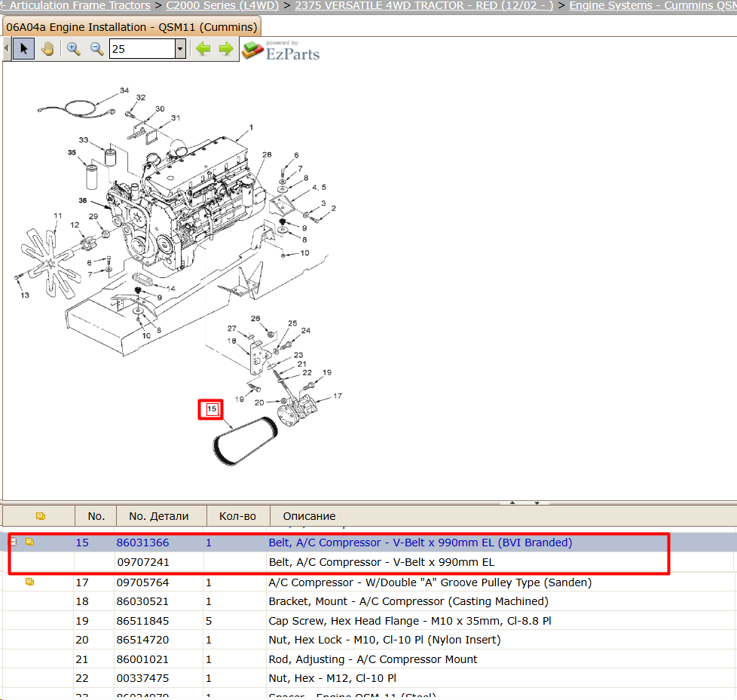Sort by the No. column header
Image resolution: width=737 pixels, height=700 pixels.
(x=96, y=516)
